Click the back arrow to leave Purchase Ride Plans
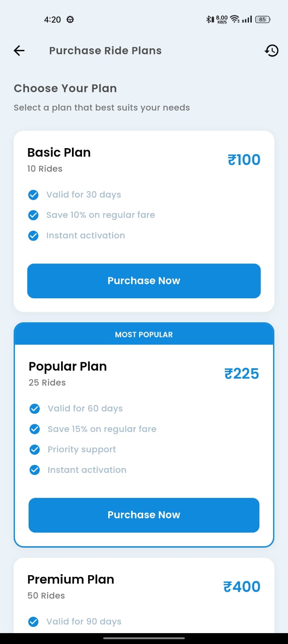Screen dimensions: 288x644 click(x=19, y=50)
